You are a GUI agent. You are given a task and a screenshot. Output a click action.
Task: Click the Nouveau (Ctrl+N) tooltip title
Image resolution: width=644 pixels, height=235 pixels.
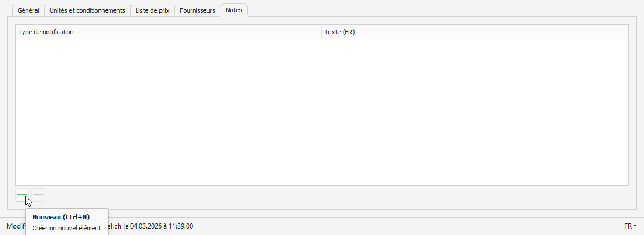click(x=61, y=217)
